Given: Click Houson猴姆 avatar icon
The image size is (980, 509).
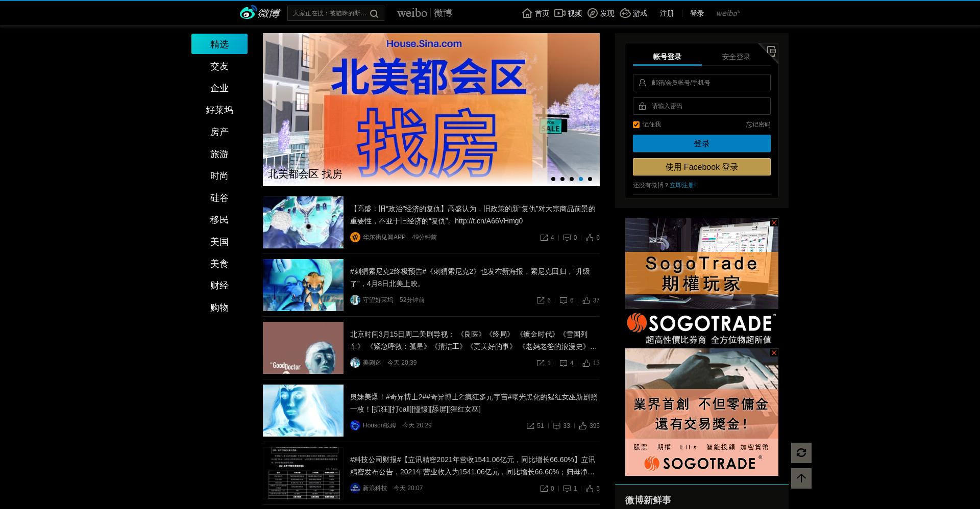Looking at the screenshot, I should pos(355,425).
